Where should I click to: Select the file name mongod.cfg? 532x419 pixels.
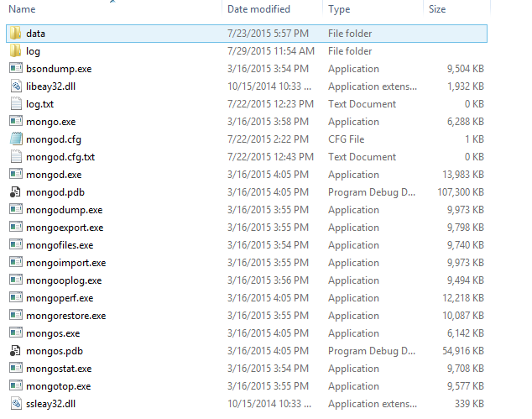pyautogui.click(x=54, y=139)
